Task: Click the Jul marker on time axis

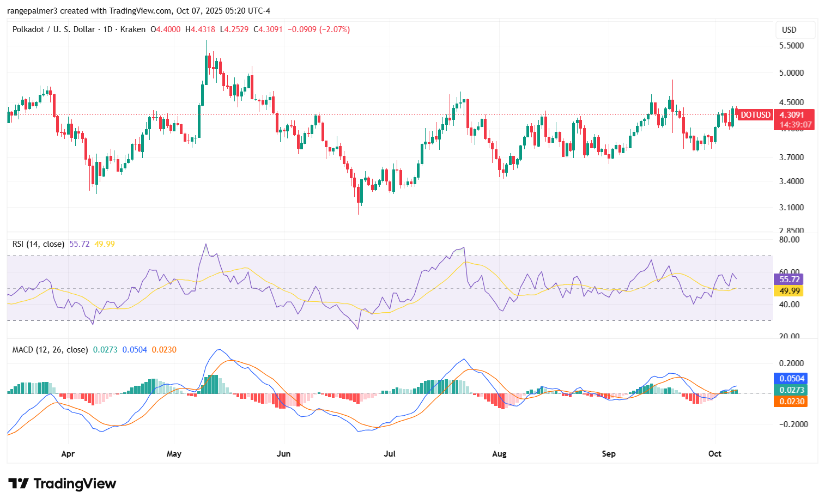Action: 390,454
